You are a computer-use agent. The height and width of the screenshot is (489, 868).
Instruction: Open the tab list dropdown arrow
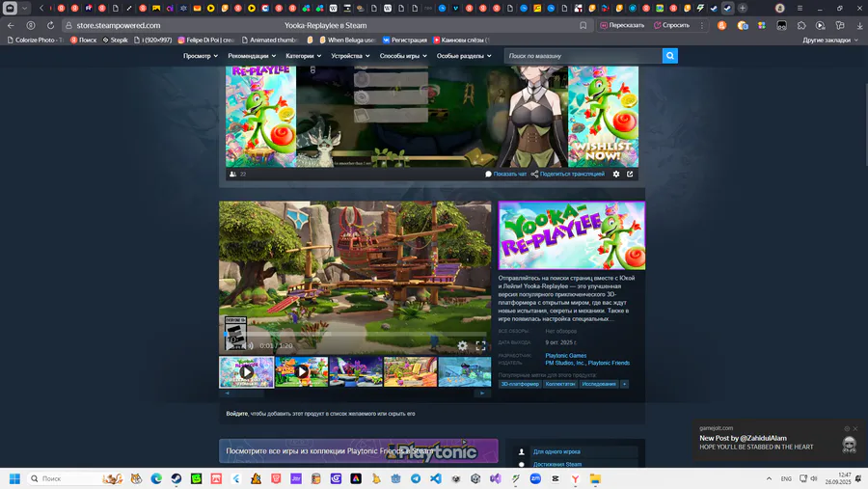click(24, 9)
